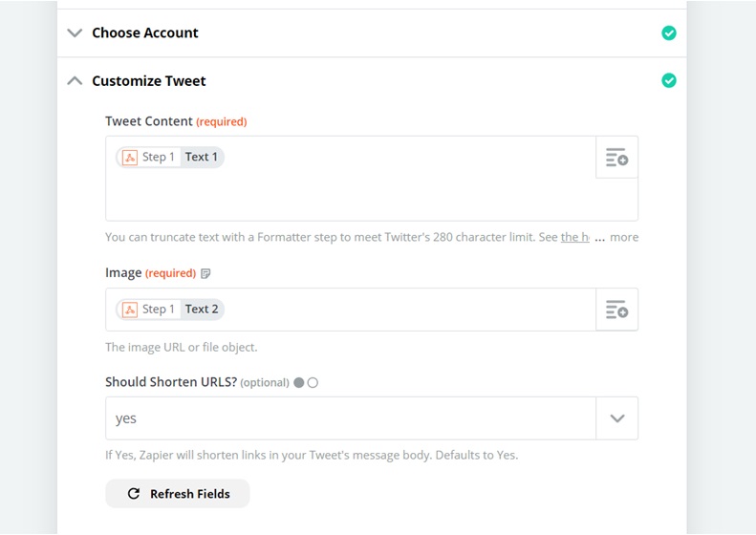Click the green checkmark beside Customize Tweet
756x535 pixels.
[669, 81]
